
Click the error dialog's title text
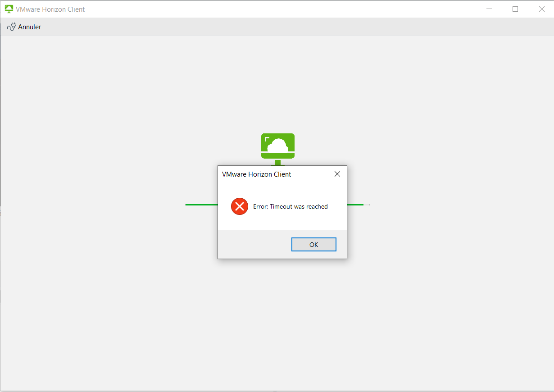256,174
